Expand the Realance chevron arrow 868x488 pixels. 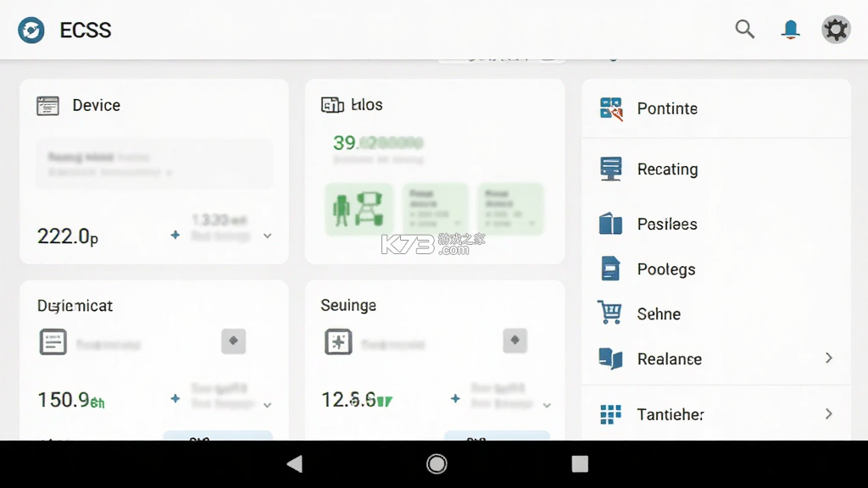[829, 358]
